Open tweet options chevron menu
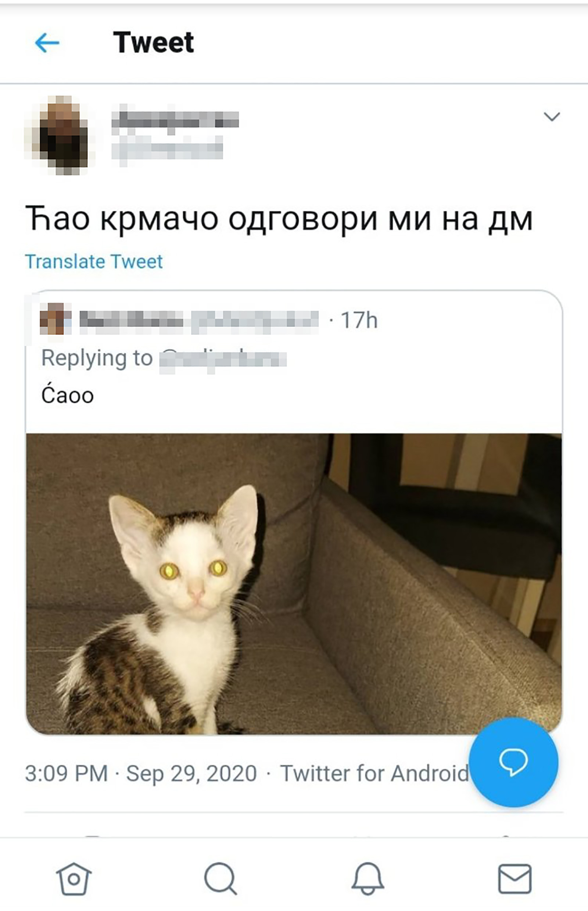This screenshot has width=588, height=911. 552,116
